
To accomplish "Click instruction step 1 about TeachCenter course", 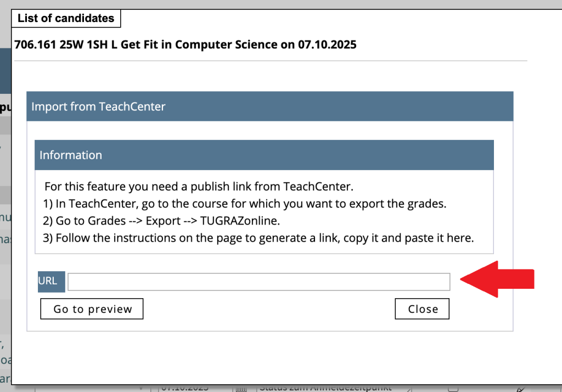I will pos(245,204).
